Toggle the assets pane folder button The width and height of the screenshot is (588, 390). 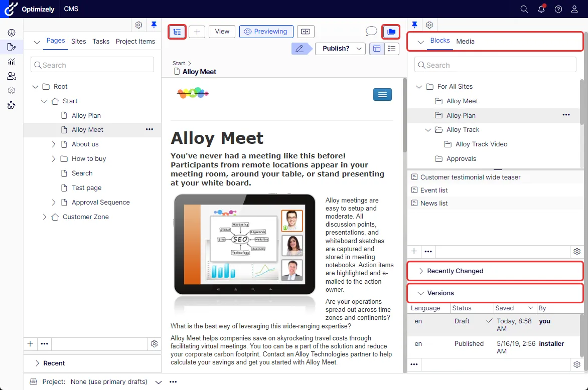tap(391, 32)
